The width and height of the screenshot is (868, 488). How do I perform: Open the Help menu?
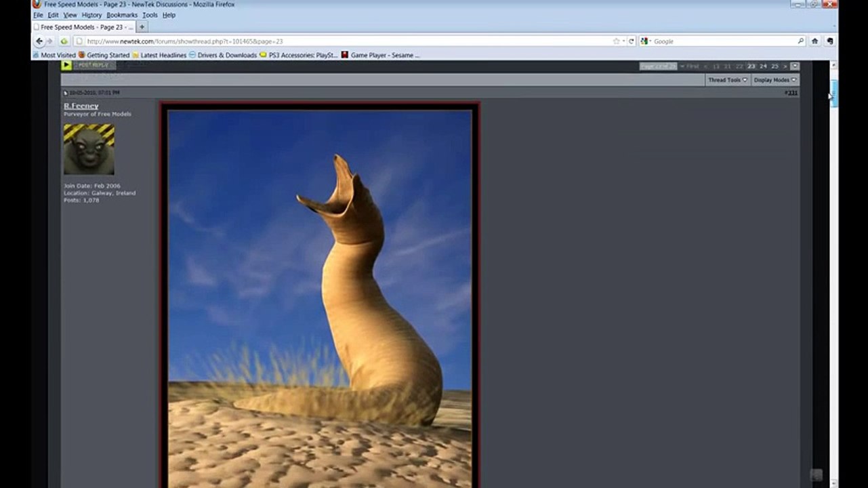(x=169, y=15)
